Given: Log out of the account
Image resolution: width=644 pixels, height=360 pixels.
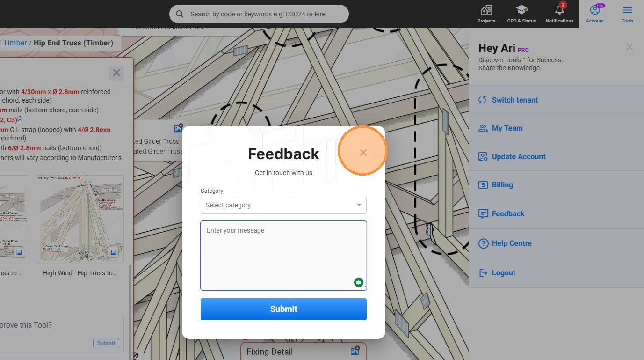Looking at the screenshot, I should [503, 273].
